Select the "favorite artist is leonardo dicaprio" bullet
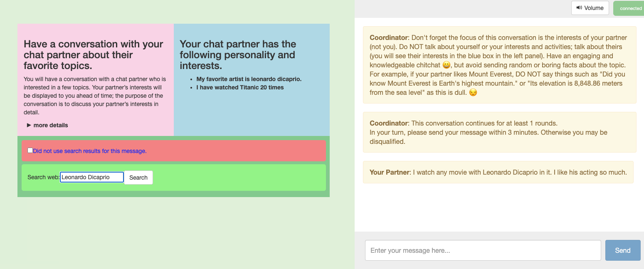The height and width of the screenshot is (269, 644). (249, 79)
